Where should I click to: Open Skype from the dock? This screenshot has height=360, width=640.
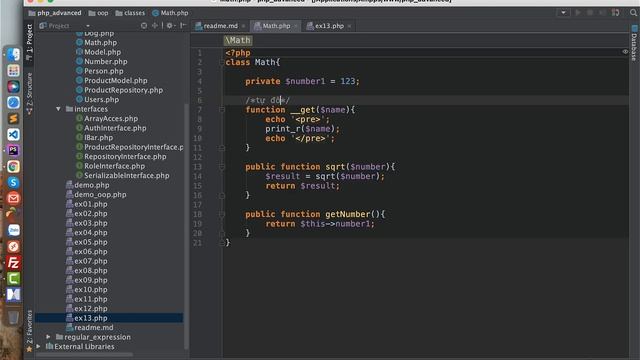coord(13,182)
